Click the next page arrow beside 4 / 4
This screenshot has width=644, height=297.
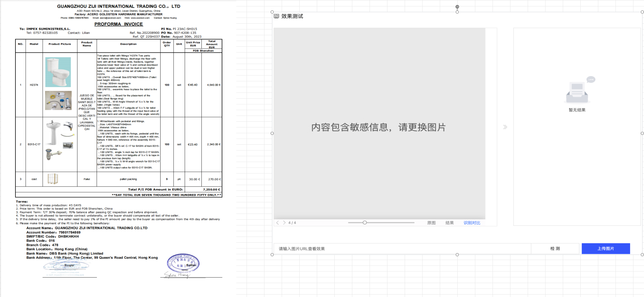pos(284,223)
